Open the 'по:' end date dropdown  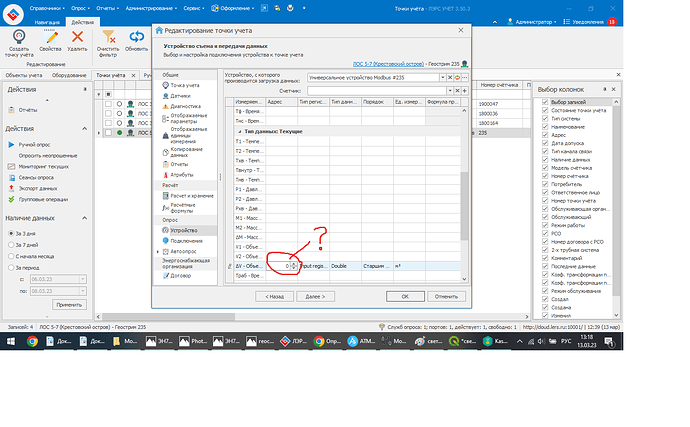coord(82,291)
